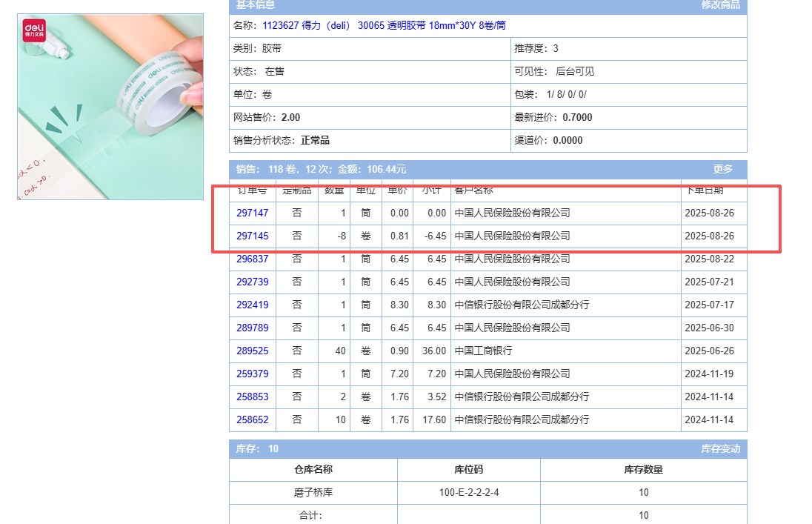Click the order date 2025-06-30 cell

[714, 328]
